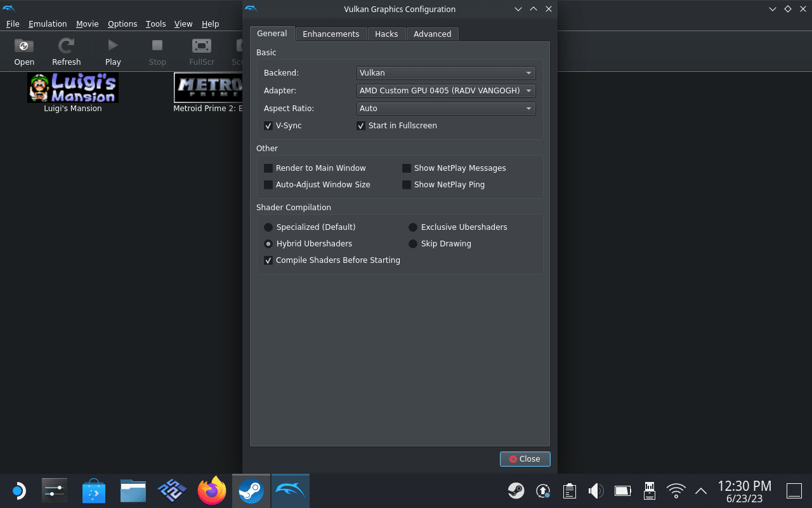Image resolution: width=812 pixels, height=508 pixels.
Task: Disable the V-Sync checkbox
Action: 268,126
